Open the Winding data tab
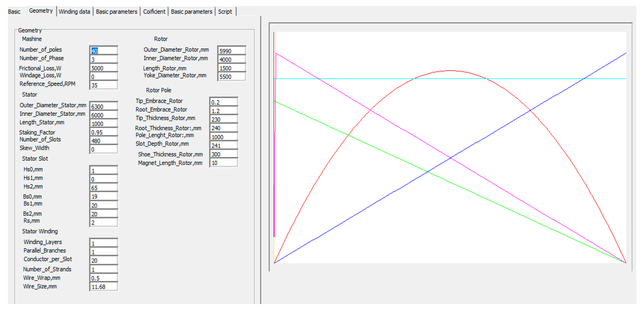This screenshot has height=311, width=644. coord(74,12)
